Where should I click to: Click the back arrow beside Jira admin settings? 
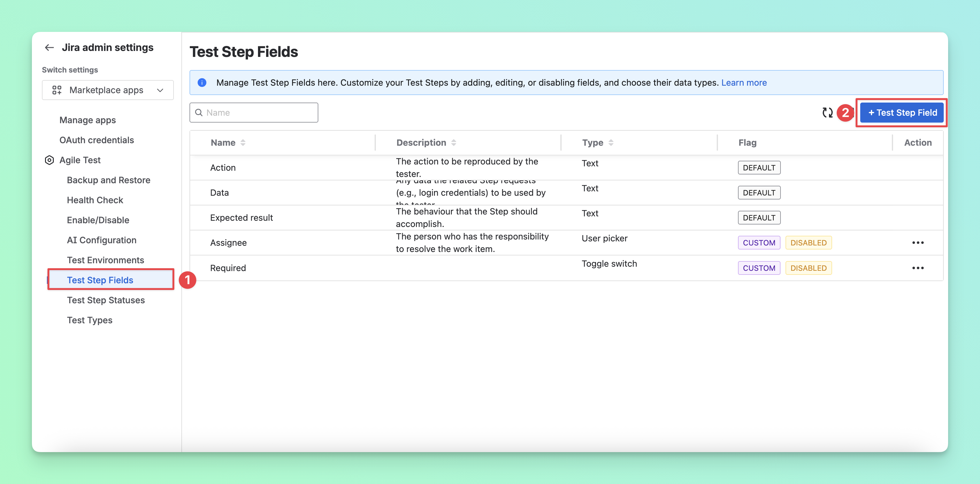point(49,48)
